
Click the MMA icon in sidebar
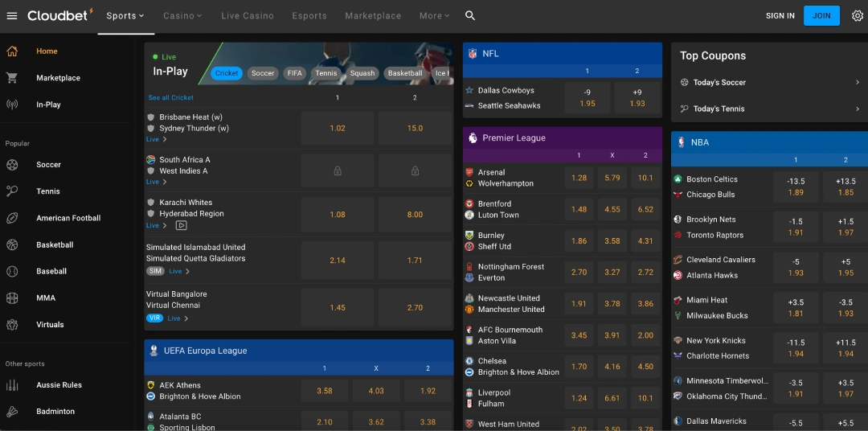(x=11, y=298)
